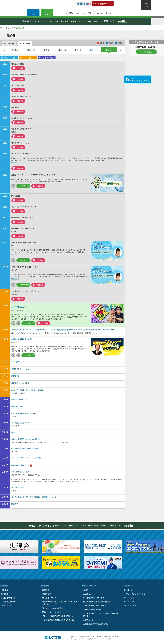Open the KBS京都ニュース program link
This screenshot has width=164, height=644.
point(18,362)
